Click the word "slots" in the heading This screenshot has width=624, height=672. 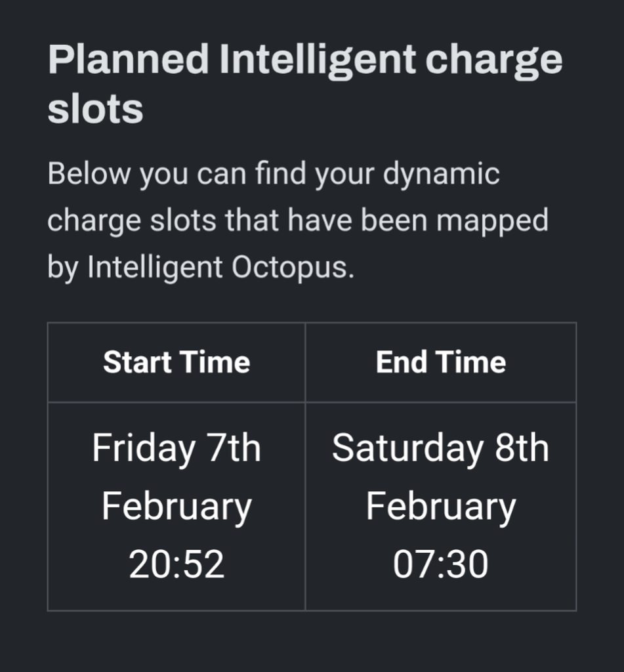95,109
